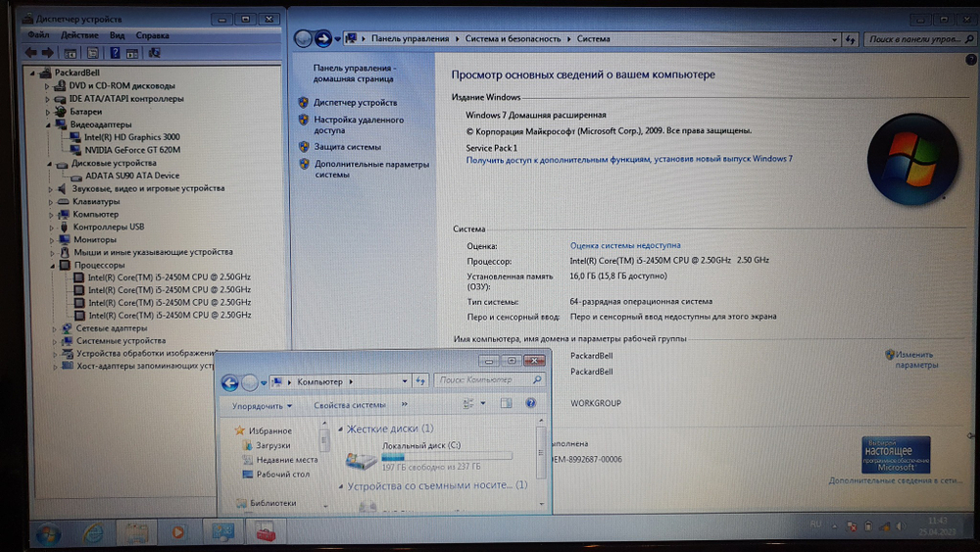The height and width of the screenshot is (552, 980).
Task: Click the Windows 7 upgrade link
Action: click(629, 159)
